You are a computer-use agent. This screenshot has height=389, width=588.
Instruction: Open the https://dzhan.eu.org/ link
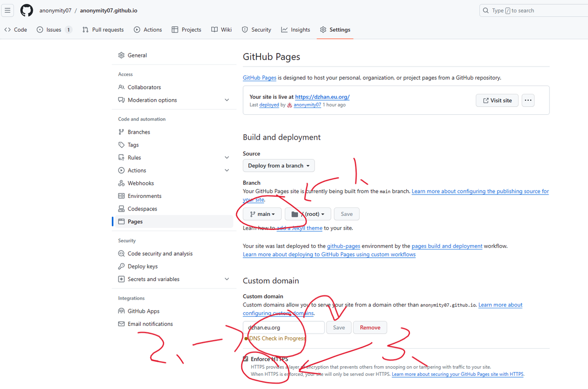coord(322,97)
